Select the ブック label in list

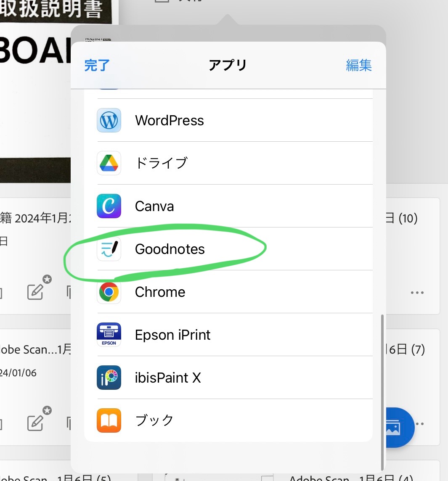(x=154, y=420)
